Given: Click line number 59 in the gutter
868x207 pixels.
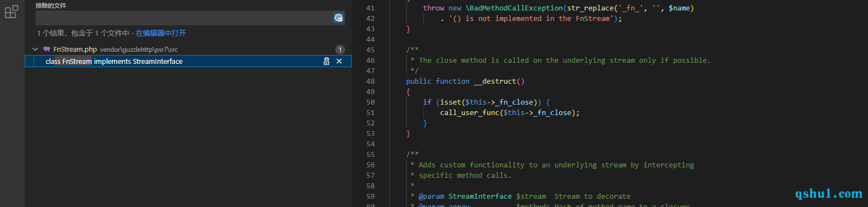Looking at the screenshot, I should pos(370,197).
